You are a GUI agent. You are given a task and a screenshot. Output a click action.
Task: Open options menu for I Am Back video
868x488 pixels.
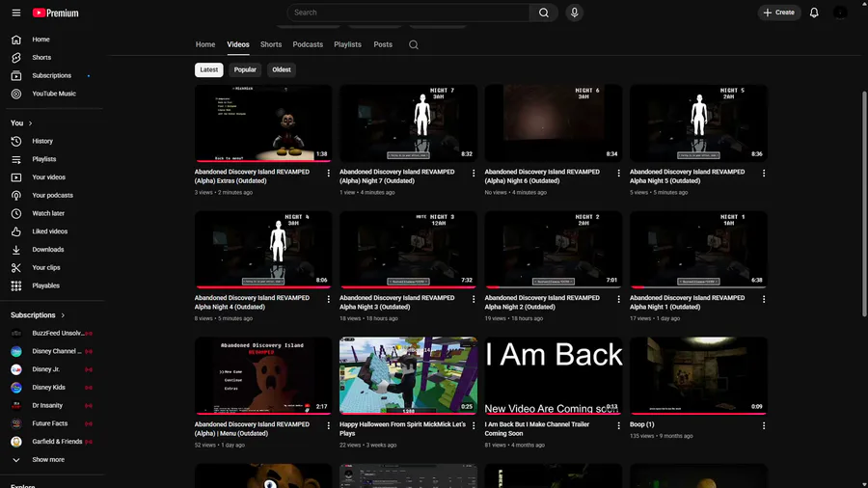(618, 426)
